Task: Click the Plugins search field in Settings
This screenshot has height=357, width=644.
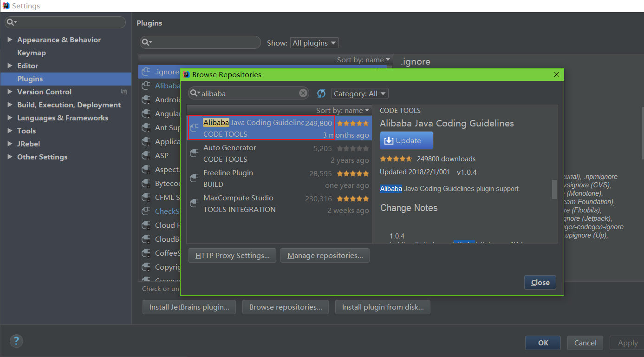Action: click(x=200, y=42)
